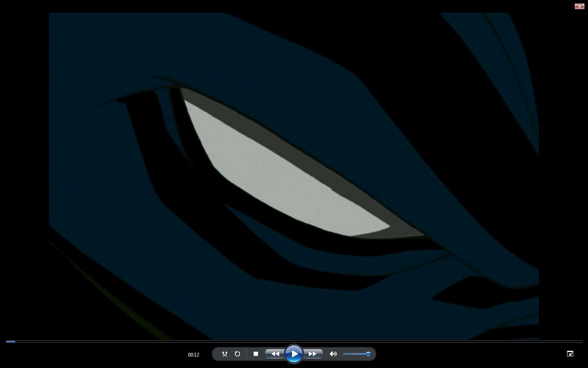Click the rewind previous button
This screenshot has width=588, height=368.
click(x=275, y=354)
